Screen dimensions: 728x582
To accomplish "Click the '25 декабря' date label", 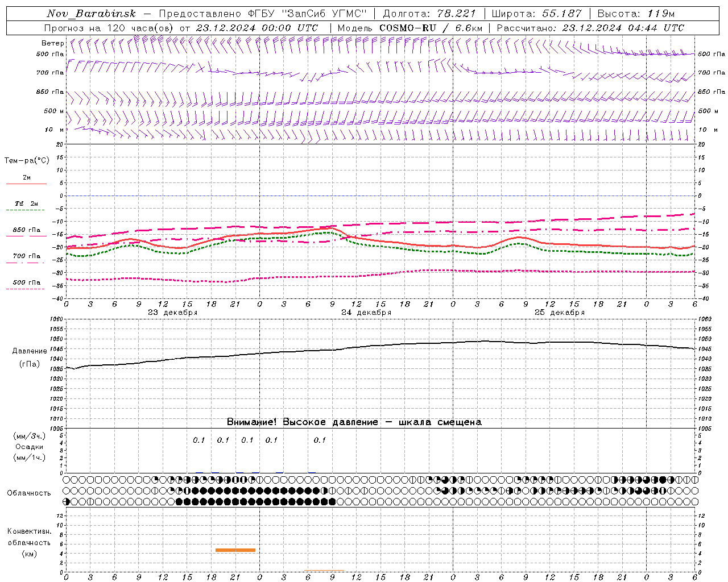I will click(x=559, y=313).
